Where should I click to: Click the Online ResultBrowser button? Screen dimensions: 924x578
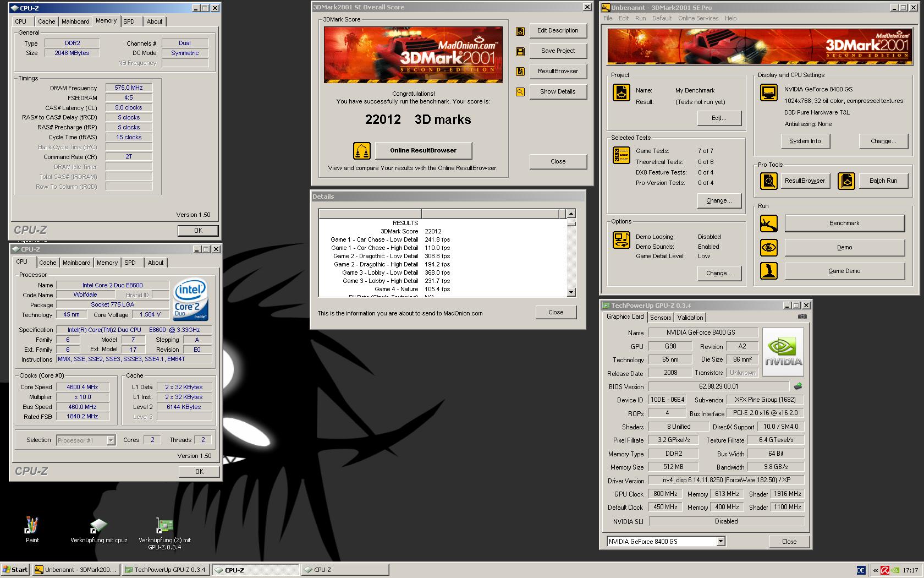coord(424,150)
